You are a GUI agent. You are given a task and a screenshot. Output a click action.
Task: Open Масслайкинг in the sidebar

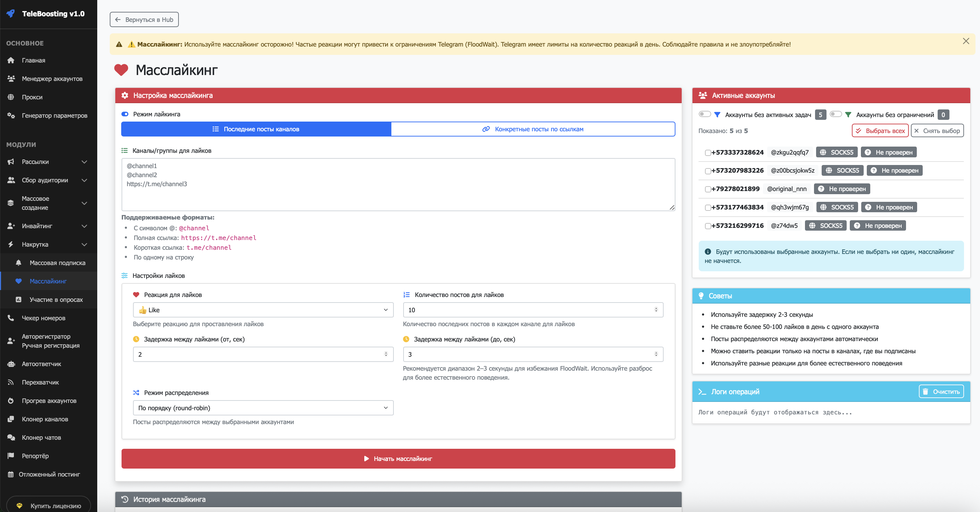tap(48, 281)
